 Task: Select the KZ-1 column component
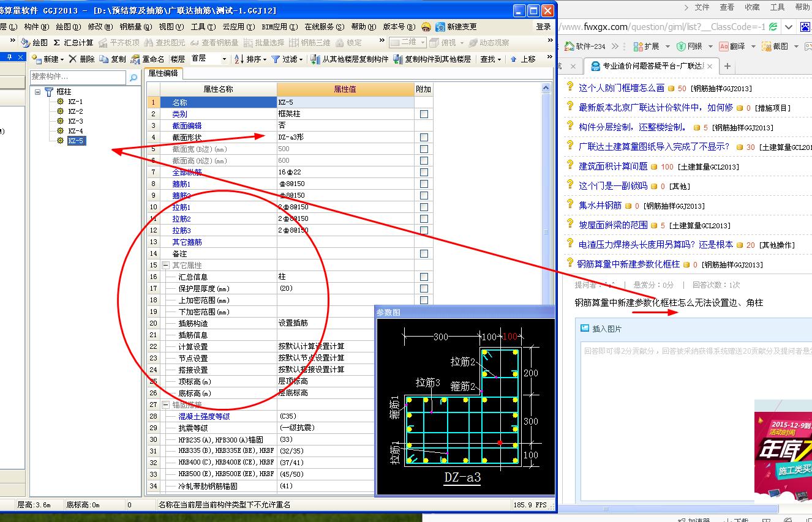pyautogui.click(x=75, y=102)
